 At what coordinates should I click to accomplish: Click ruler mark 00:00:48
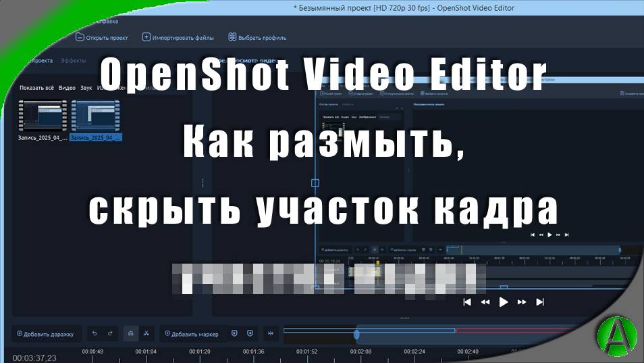click(x=92, y=352)
